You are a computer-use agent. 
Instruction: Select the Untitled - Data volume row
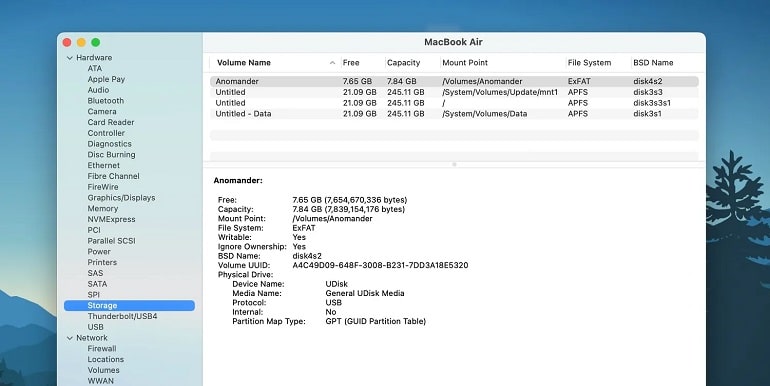pos(454,114)
